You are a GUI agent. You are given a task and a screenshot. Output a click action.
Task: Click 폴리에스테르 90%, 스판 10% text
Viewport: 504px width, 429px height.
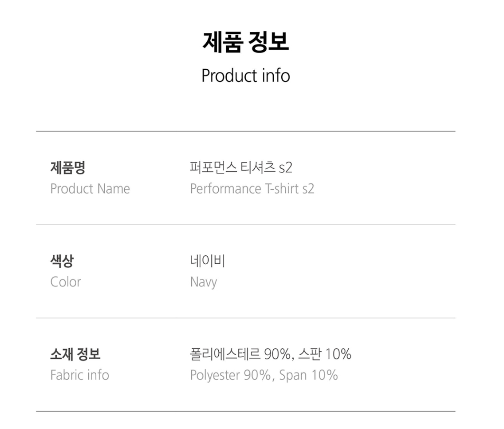271,355
